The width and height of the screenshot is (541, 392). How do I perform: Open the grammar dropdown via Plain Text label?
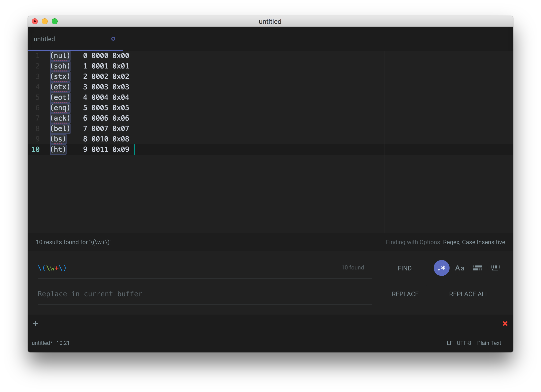[x=489, y=343]
